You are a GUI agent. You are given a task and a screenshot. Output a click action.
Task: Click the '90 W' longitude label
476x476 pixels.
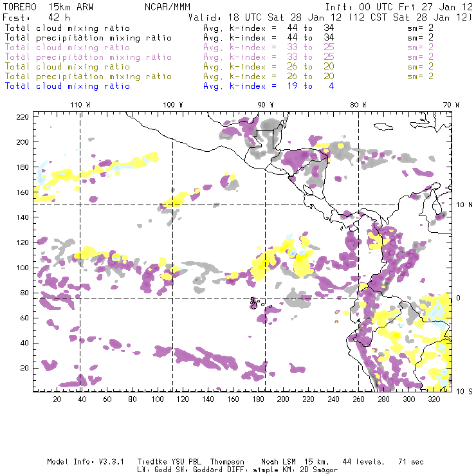click(266, 105)
